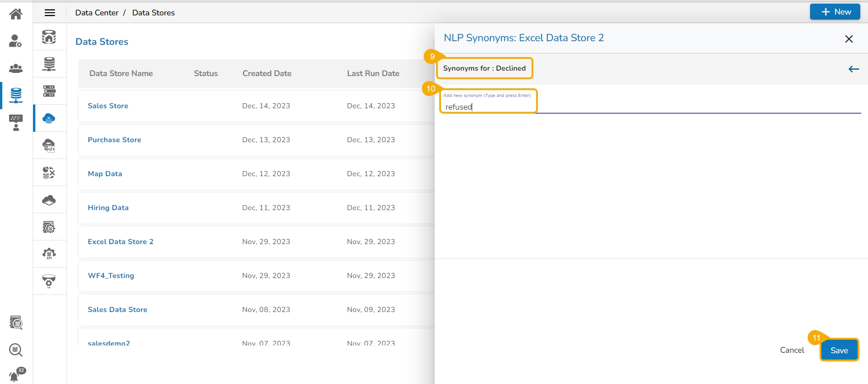Click the home icon in left sidebar
868x384 pixels.
16,14
